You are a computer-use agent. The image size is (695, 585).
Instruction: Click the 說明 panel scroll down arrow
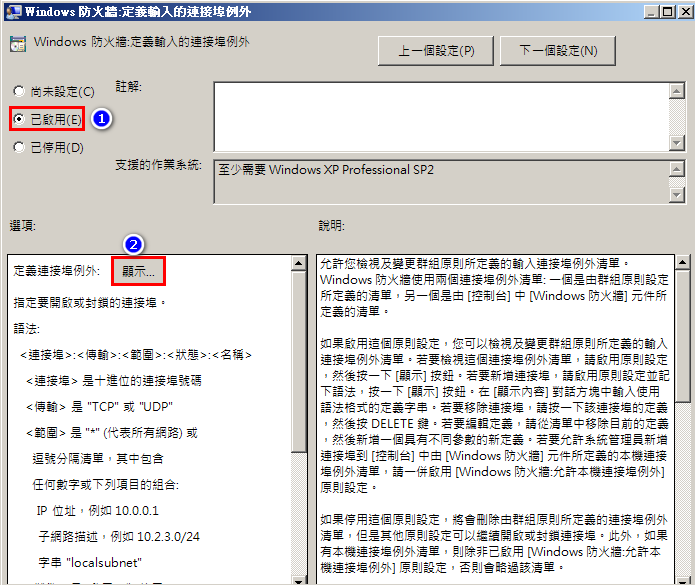point(683,580)
